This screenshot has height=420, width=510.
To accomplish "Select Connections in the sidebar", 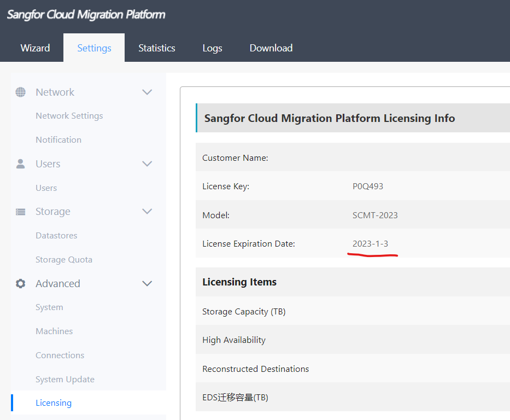I will pyautogui.click(x=60, y=355).
